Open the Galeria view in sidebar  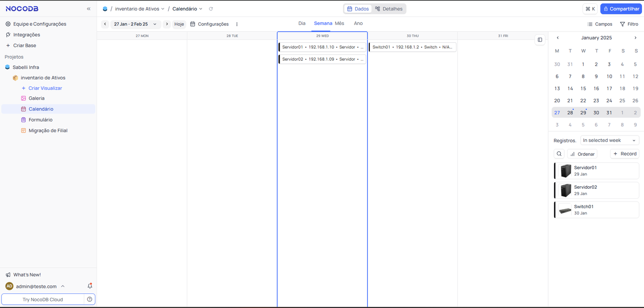pos(36,98)
